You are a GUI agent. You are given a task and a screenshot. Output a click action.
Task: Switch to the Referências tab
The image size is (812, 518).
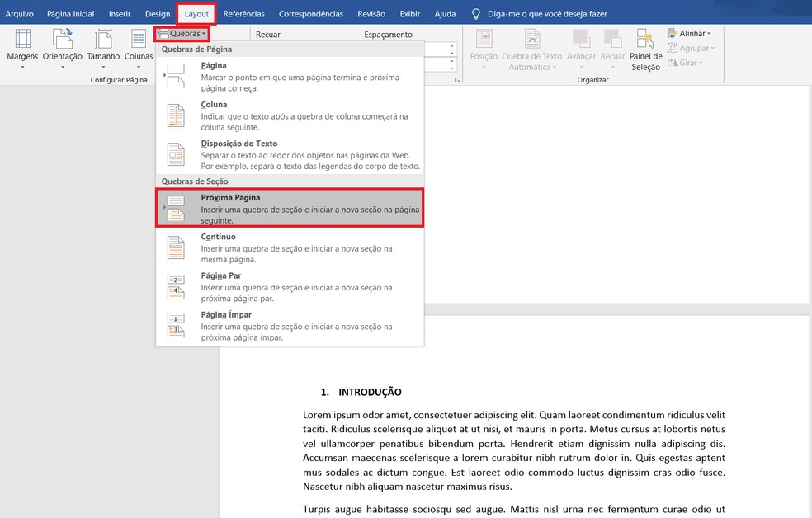coord(243,14)
